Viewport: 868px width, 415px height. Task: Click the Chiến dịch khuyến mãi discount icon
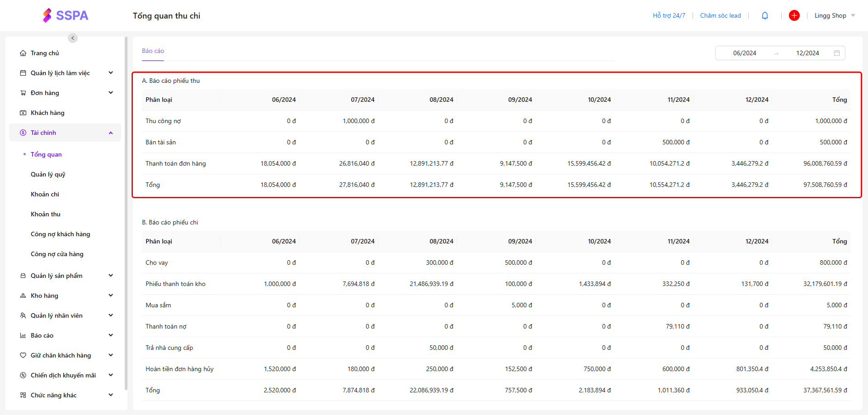coord(23,375)
